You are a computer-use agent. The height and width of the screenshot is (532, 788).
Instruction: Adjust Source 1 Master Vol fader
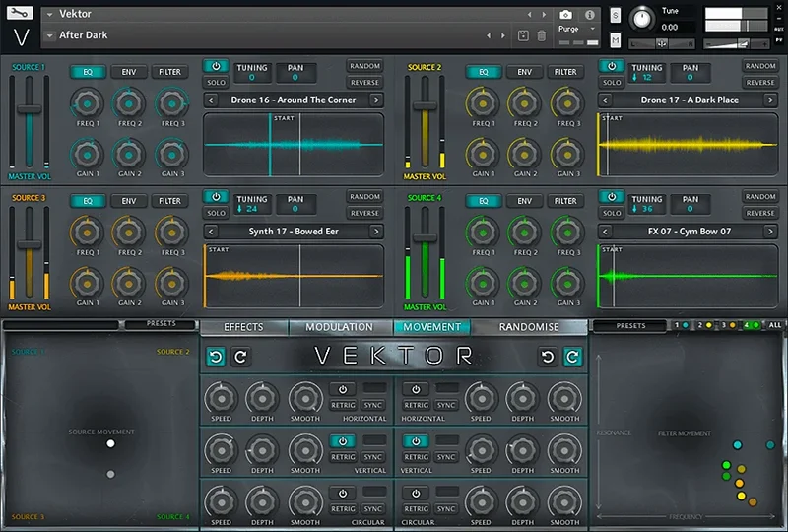(30, 109)
